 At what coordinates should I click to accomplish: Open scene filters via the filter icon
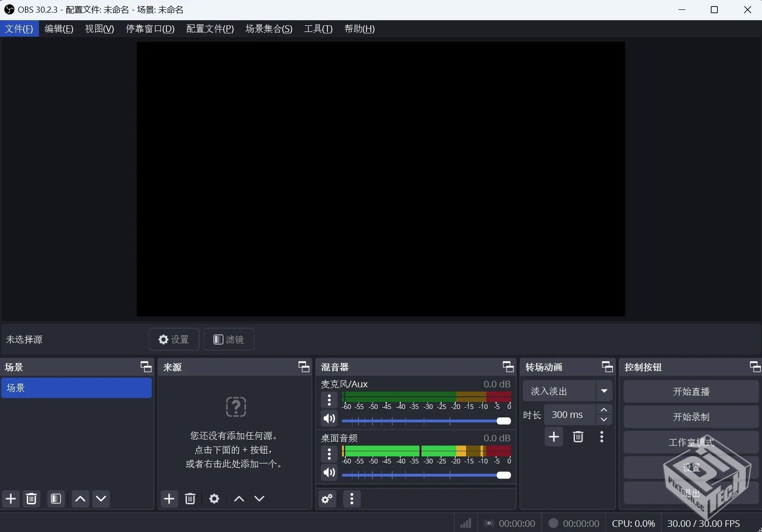click(55, 499)
